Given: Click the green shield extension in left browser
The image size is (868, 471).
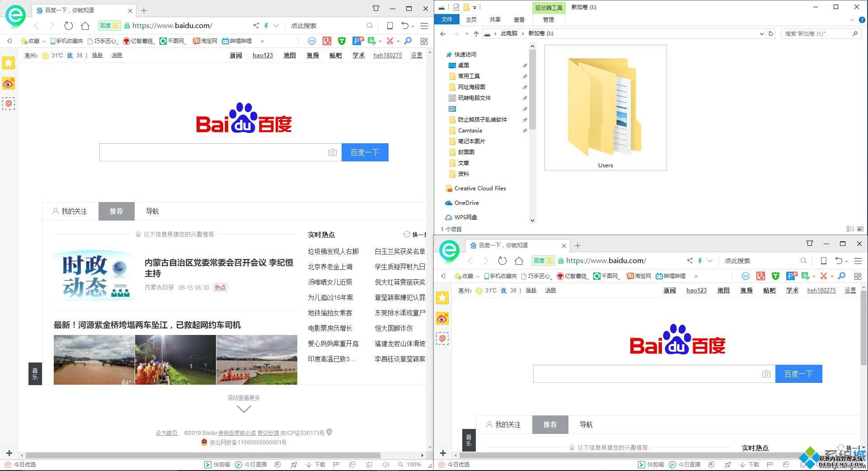Looking at the screenshot, I should pyautogui.click(x=342, y=41).
